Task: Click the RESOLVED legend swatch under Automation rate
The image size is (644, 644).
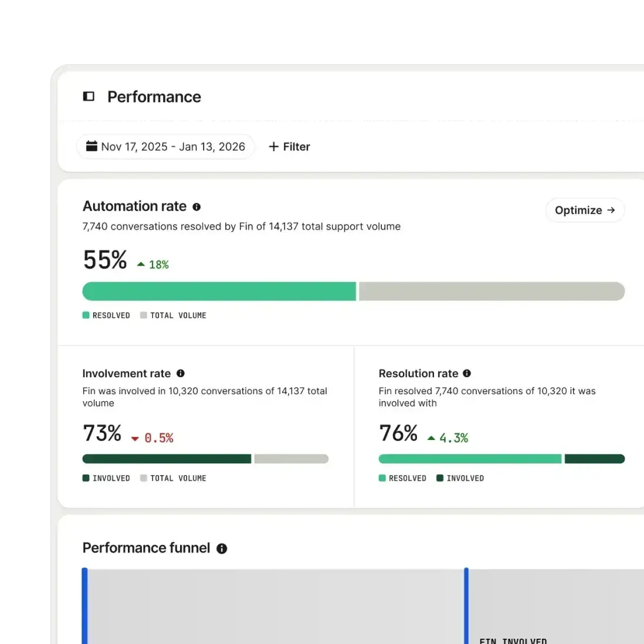Action: click(x=86, y=315)
